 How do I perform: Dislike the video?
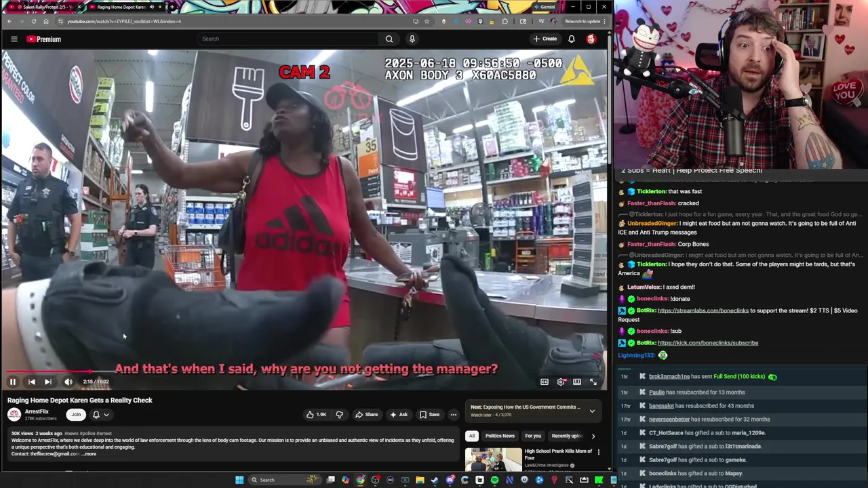tap(340, 414)
